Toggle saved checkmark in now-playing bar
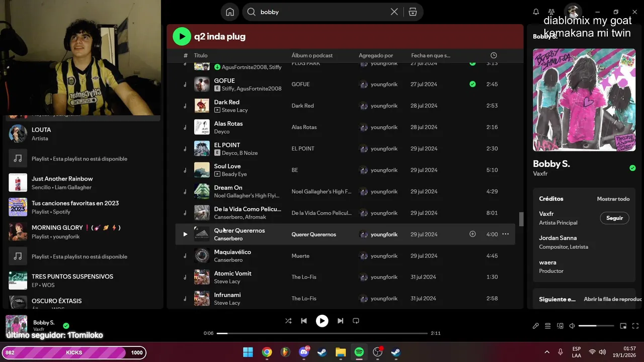The width and height of the screenshot is (644, 362). (x=66, y=326)
